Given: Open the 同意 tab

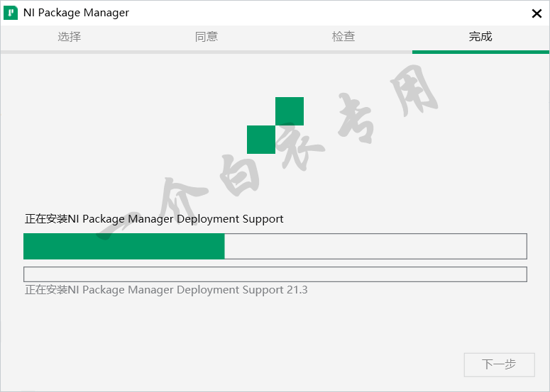Looking at the screenshot, I should tap(207, 37).
